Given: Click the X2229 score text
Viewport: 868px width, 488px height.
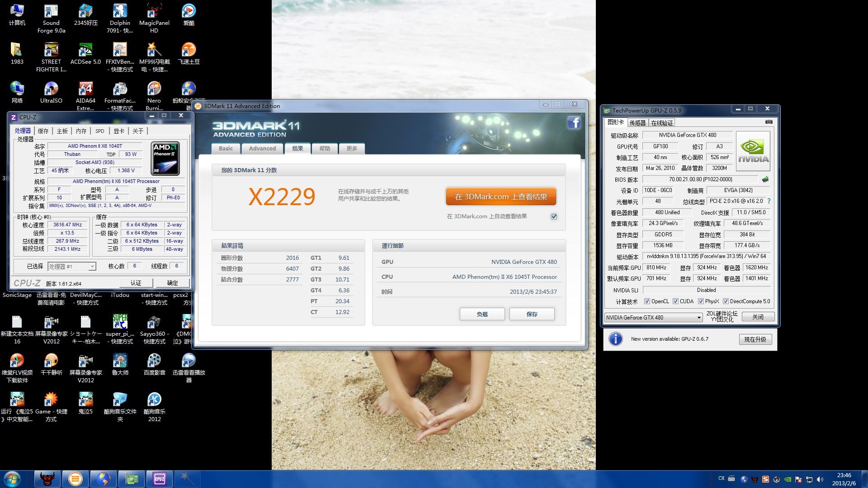Looking at the screenshot, I should click(x=282, y=197).
